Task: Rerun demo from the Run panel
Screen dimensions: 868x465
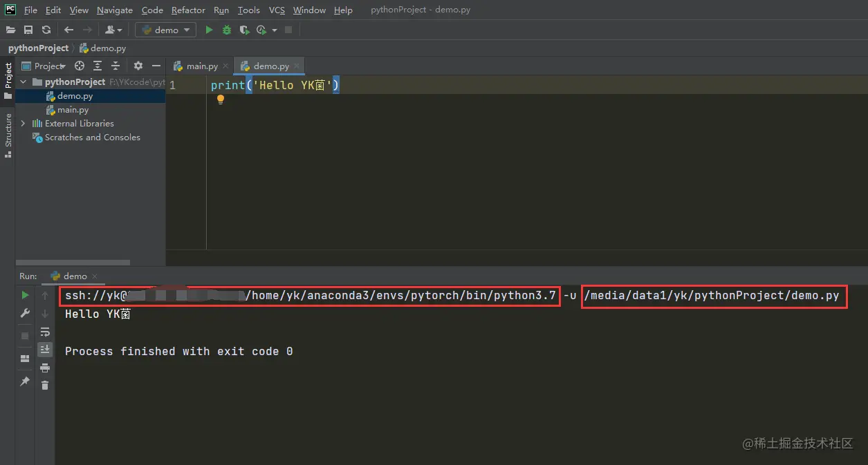Action: click(26, 295)
